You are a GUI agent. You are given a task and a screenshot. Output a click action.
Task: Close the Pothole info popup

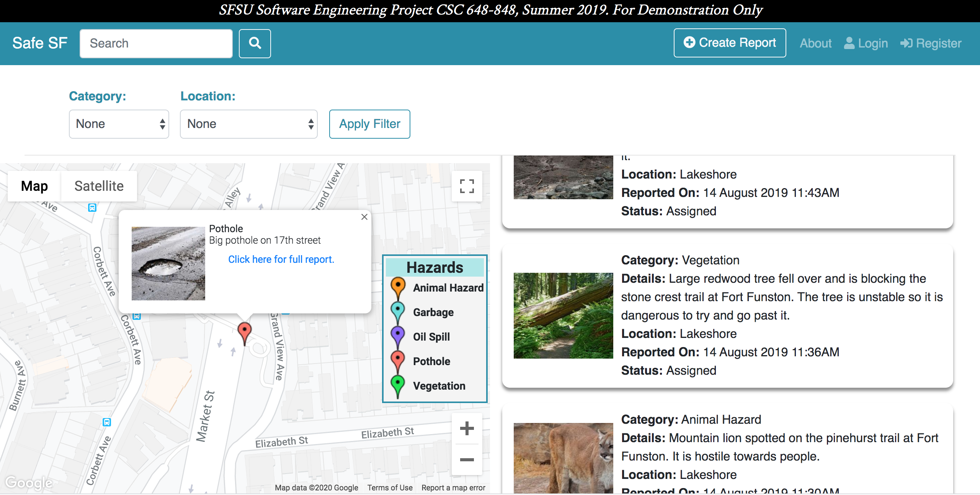(364, 217)
